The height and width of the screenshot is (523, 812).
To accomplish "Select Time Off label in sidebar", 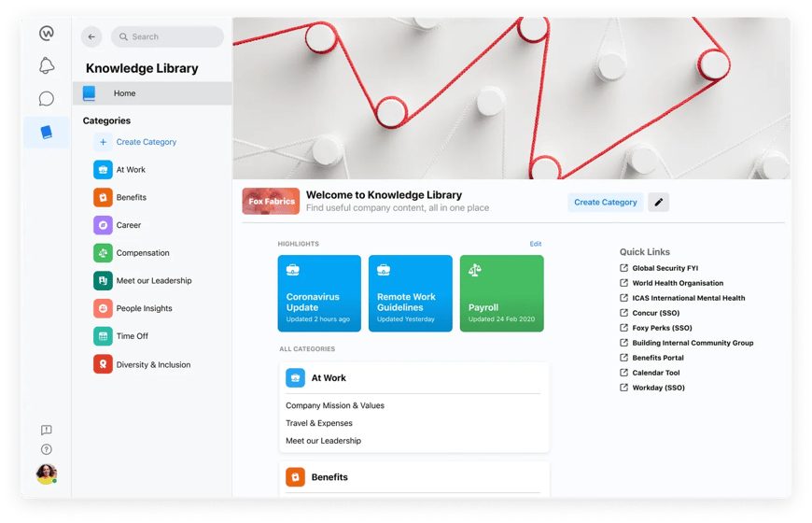I will (132, 336).
